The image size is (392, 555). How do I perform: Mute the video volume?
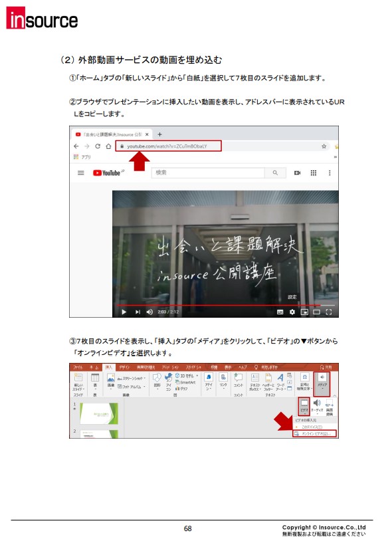[149, 312]
